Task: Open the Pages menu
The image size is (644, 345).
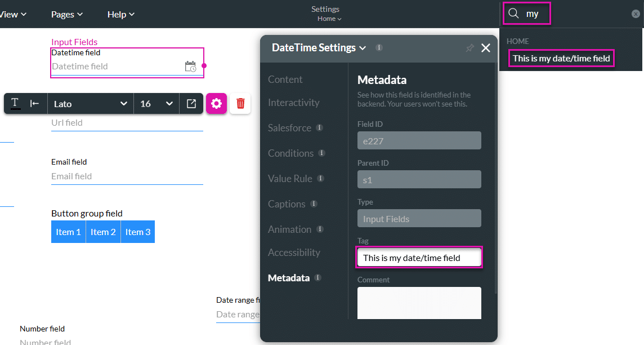Action: (67, 14)
